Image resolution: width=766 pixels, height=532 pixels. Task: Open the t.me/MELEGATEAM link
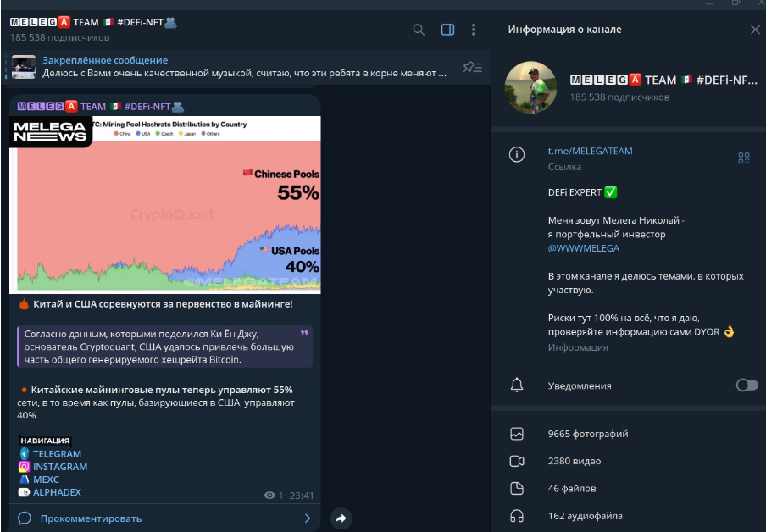pos(590,152)
